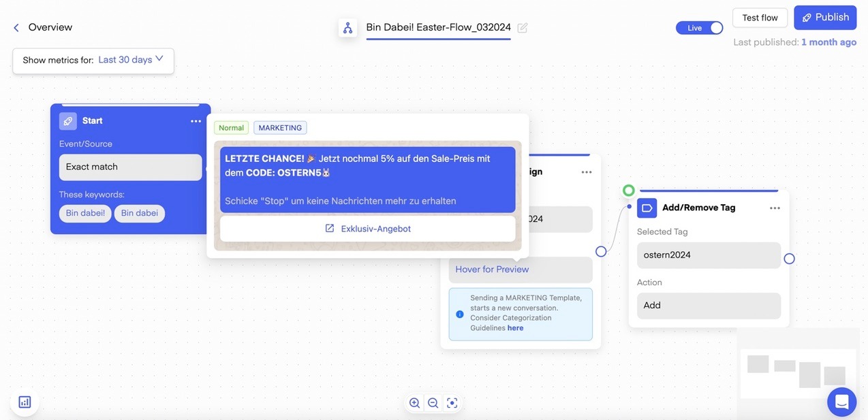Open the chat support bubble icon
Viewport: 868px width, 420px height.
click(841, 402)
